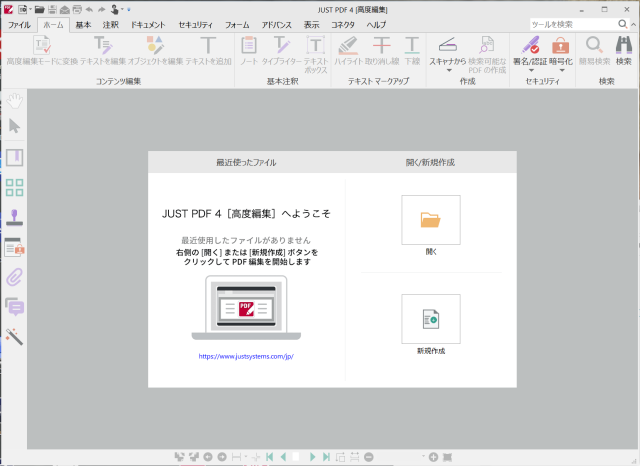The height and width of the screenshot is (466, 640).
Task: Open the attachments paperclip panel
Action: pos(14,277)
